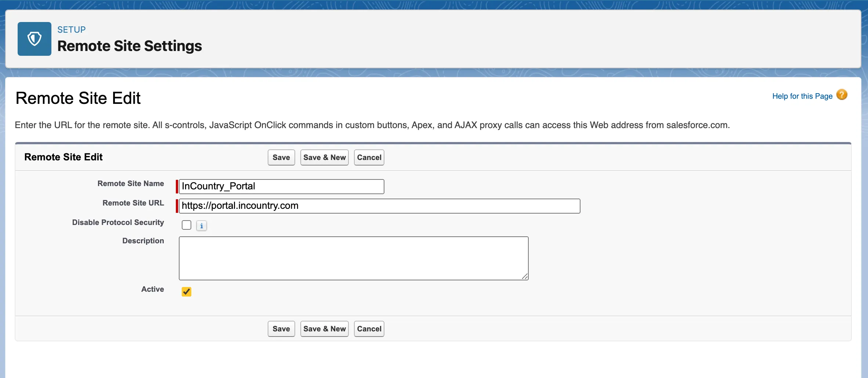Click the bottom Save button

pos(281,329)
